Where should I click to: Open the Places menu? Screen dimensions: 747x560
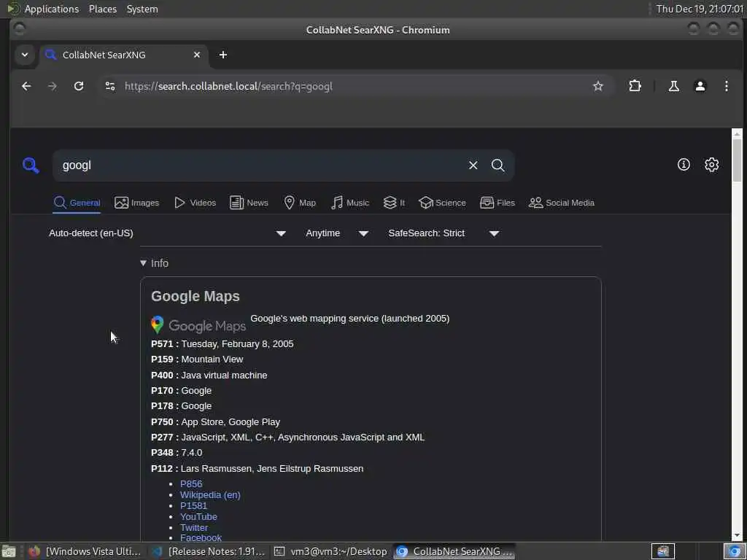[x=103, y=9]
